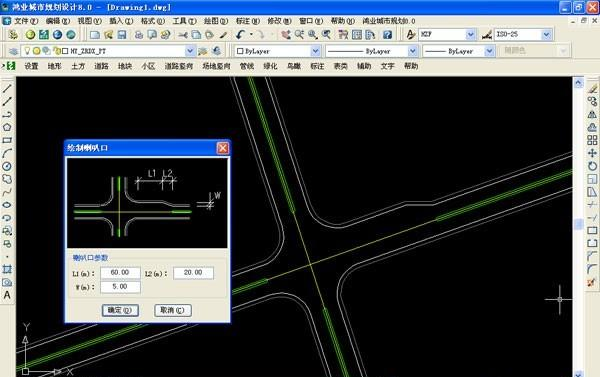Select the Construction Line tool
Screen dimensions: 600x377
[7, 101]
